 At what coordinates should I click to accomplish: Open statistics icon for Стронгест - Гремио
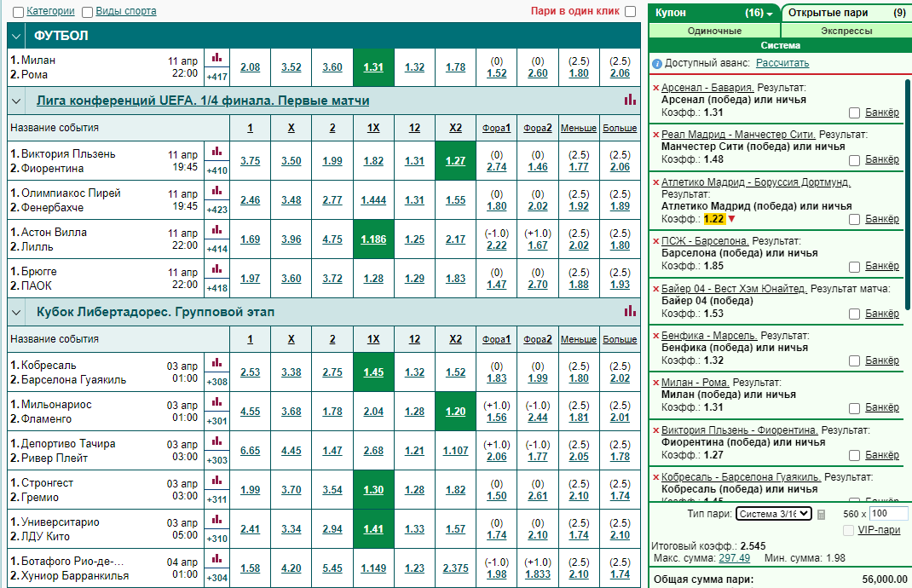pyautogui.click(x=217, y=480)
